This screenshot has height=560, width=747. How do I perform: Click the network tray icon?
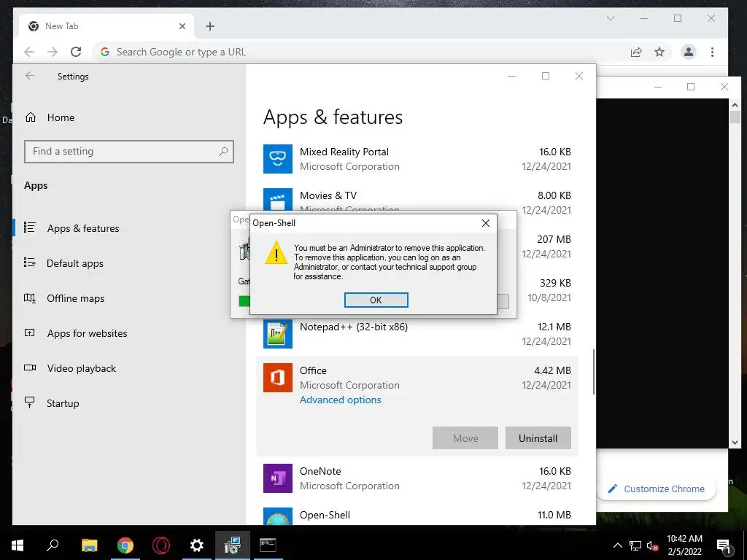(x=635, y=545)
